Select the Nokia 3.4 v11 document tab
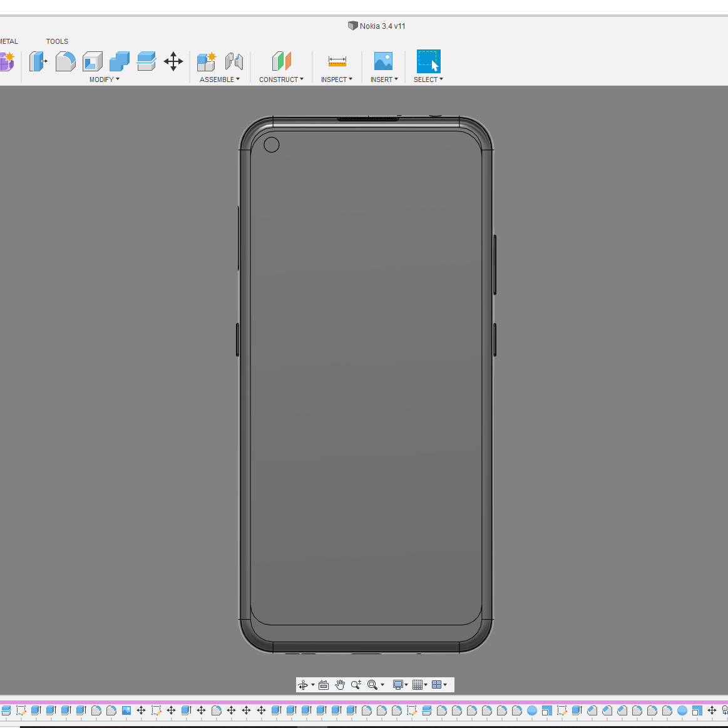This screenshot has height=728, width=728. click(377, 26)
